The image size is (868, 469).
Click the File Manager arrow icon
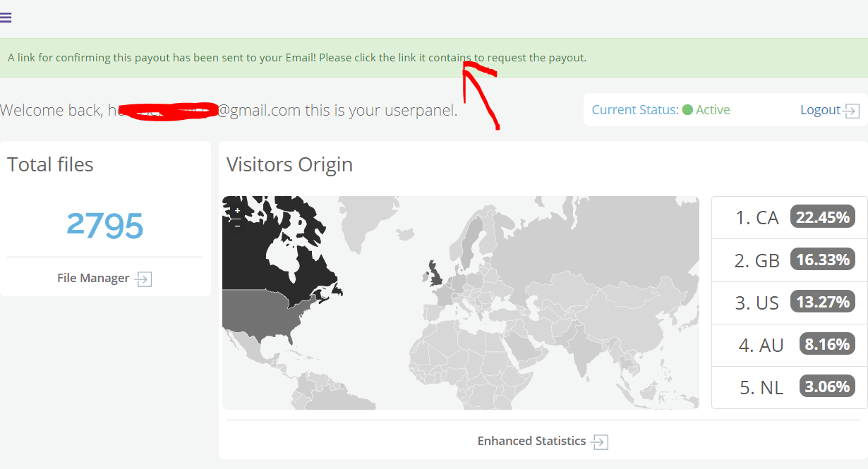click(143, 279)
